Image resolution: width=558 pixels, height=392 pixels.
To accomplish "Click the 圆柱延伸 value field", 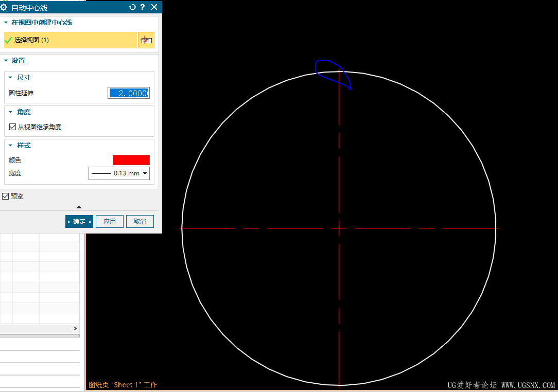I will pos(129,93).
